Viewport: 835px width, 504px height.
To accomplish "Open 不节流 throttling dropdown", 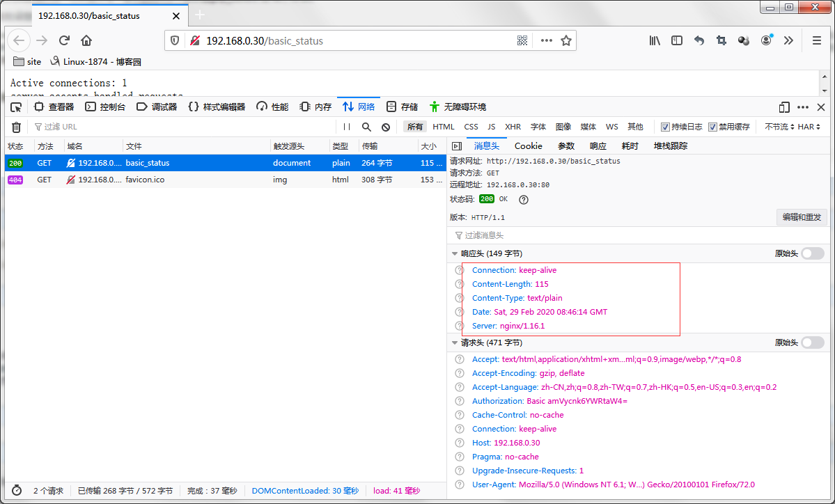I will click(x=779, y=127).
